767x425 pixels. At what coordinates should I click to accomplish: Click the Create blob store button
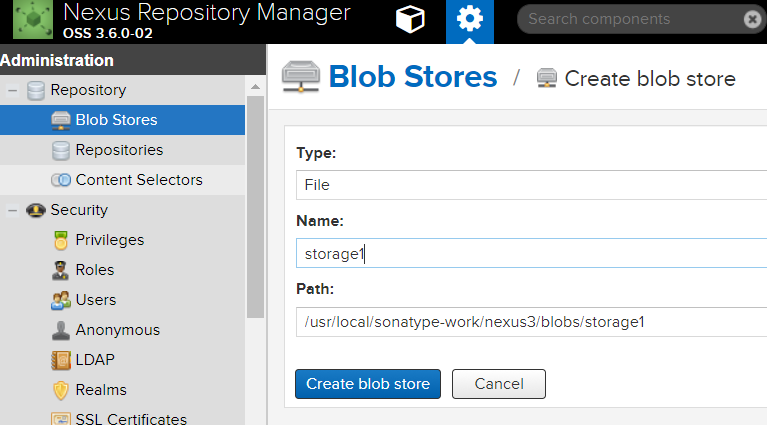(367, 384)
